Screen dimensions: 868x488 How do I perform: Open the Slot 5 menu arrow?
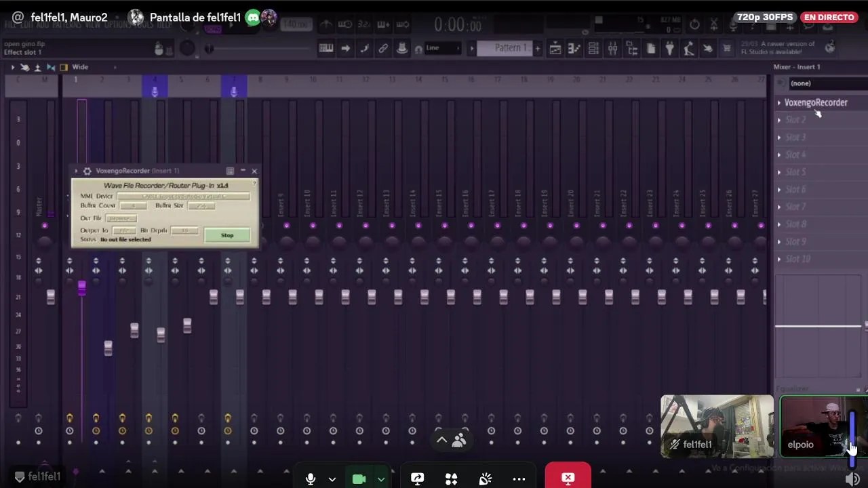[778, 172]
